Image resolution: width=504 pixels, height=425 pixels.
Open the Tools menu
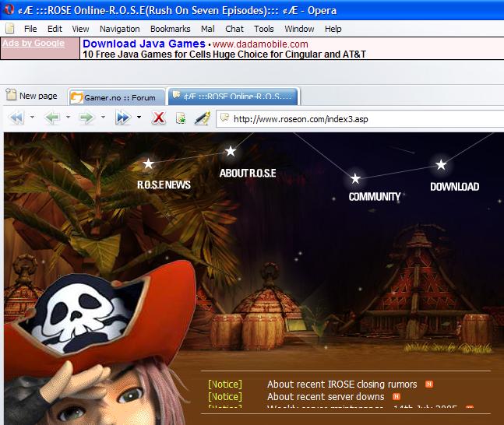click(264, 29)
